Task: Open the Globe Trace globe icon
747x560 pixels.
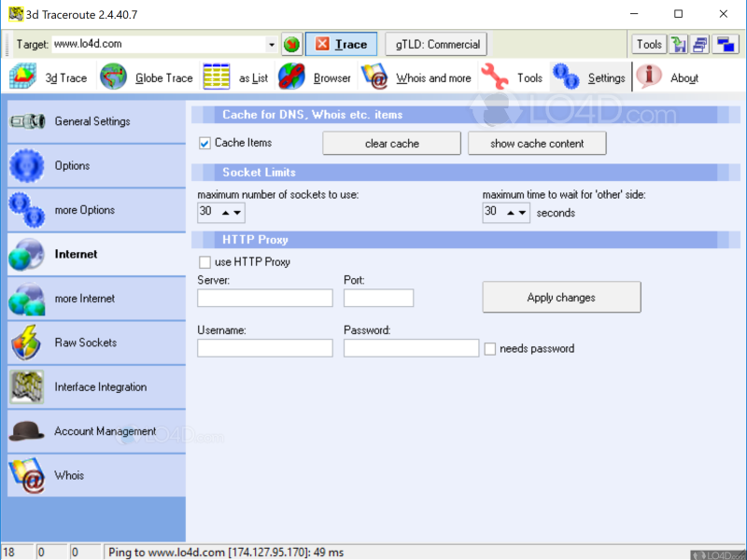Action: pyautogui.click(x=113, y=77)
